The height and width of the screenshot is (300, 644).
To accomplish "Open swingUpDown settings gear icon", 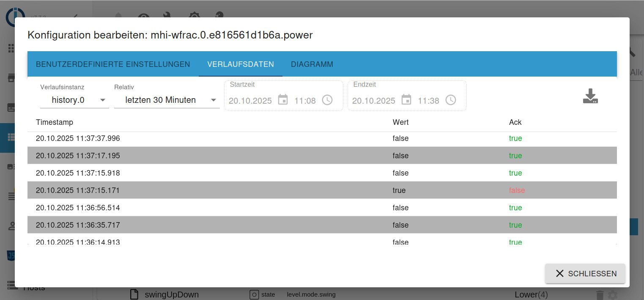I will [x=612, y=294].
